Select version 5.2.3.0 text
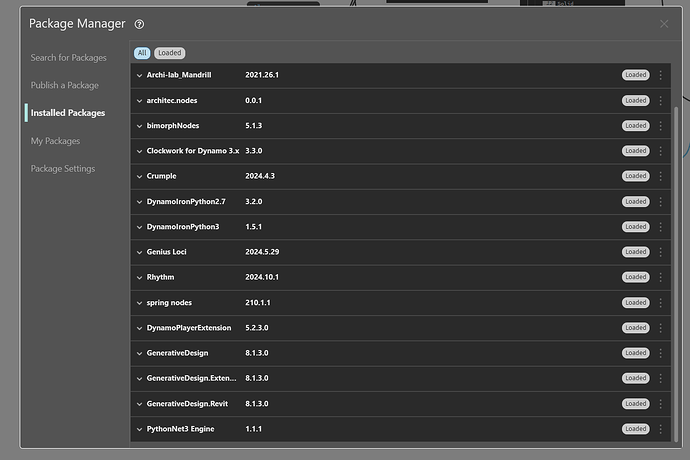Screen dimensions: 690x460 pyautogui.click(x=257, y=328)
